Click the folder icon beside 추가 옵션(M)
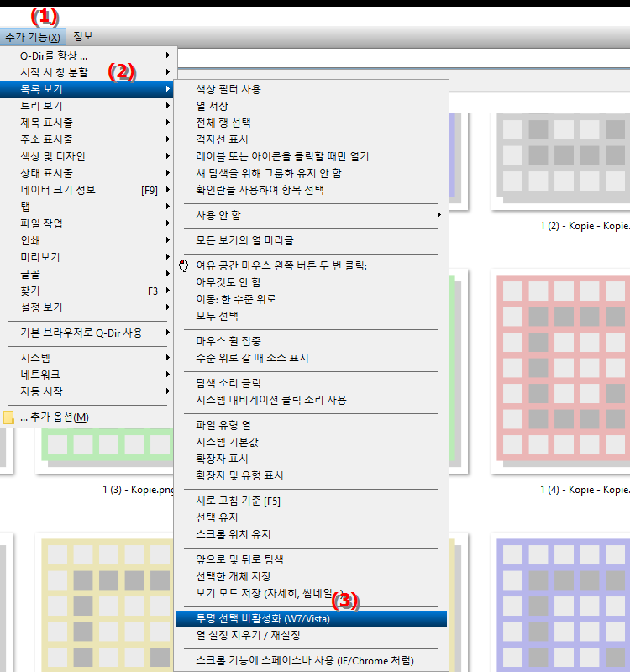630x672 pixels. tap(8, 417)
